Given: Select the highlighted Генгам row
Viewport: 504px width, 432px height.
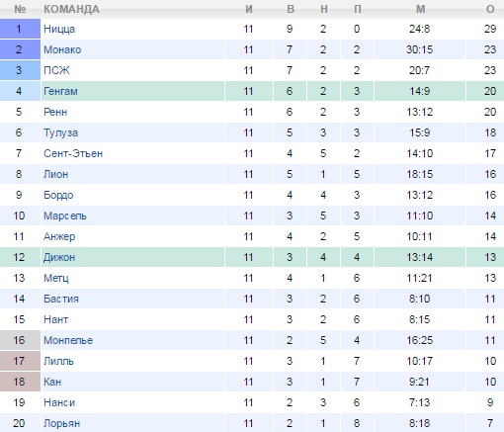Looking at the screenshot, I should click(x=252, y=91).
